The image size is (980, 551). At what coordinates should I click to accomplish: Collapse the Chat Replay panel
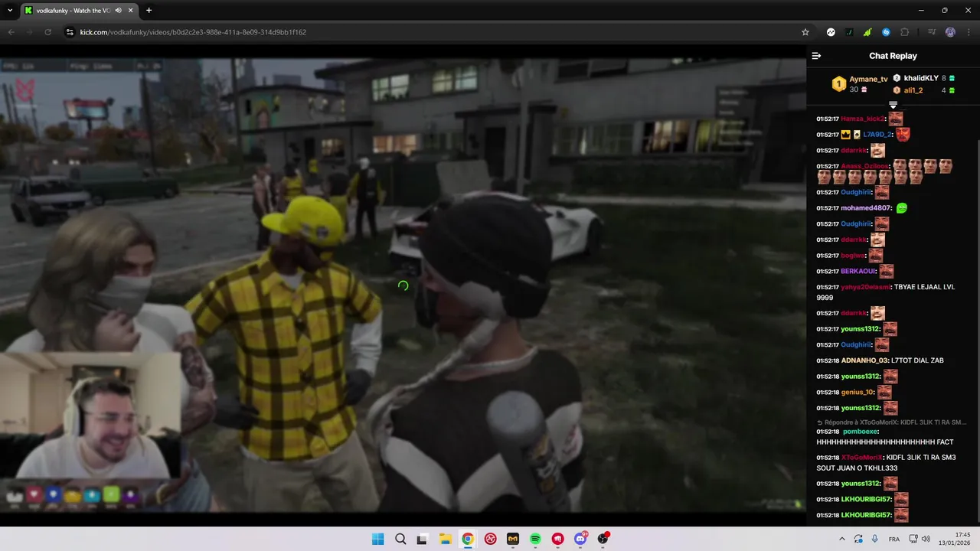pos(816,56)
